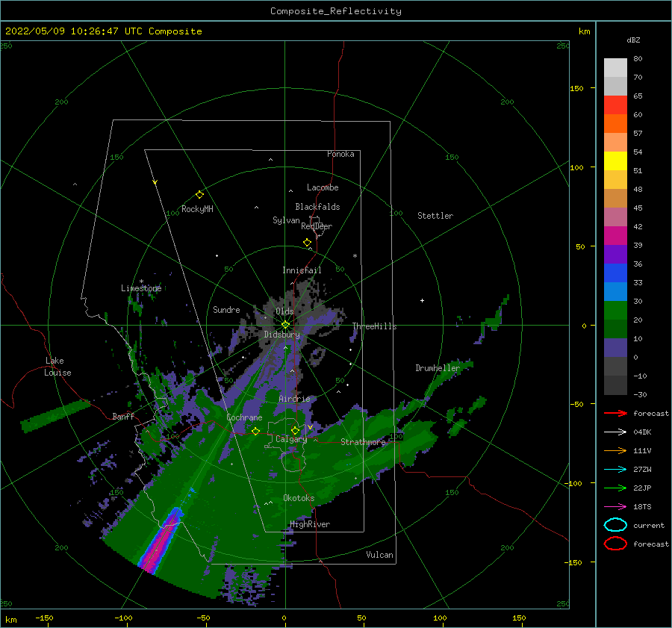Click the asterisk marker above Limestone label
Viewport: 672px width, 628px height.
point(141,282)
